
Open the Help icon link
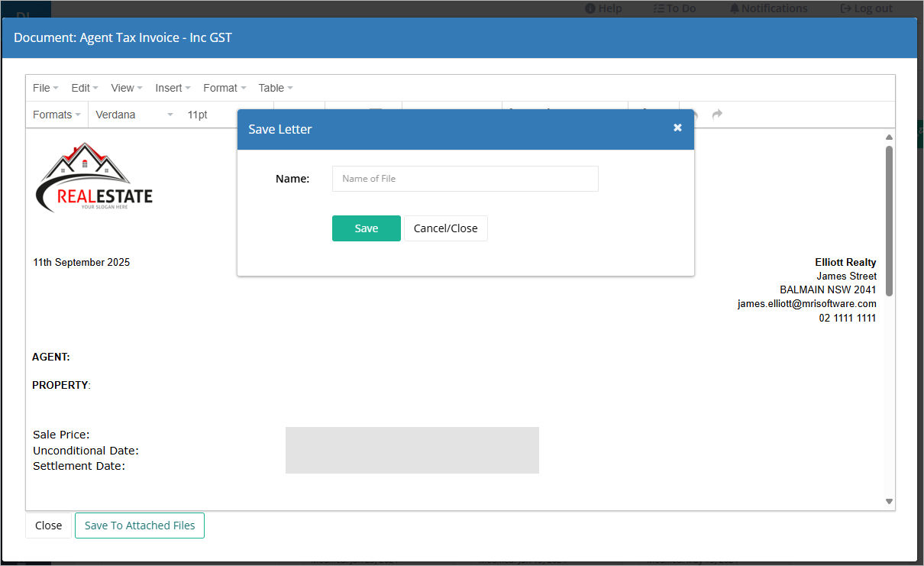603,8
